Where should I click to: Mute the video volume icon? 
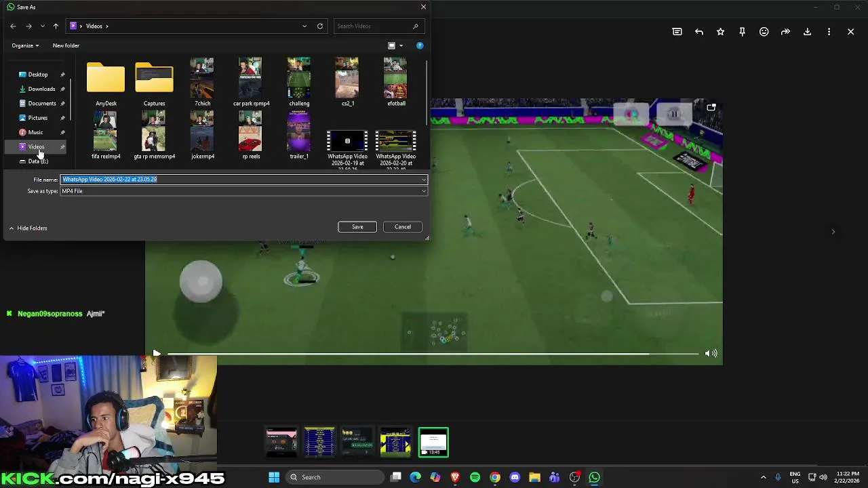click(x=711, y=353)
